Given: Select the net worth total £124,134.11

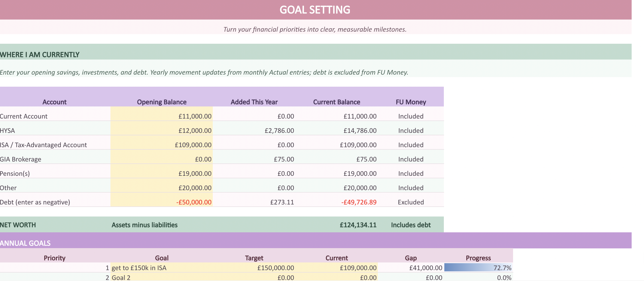Looking at the screenshot, I should tap(336, 225).
